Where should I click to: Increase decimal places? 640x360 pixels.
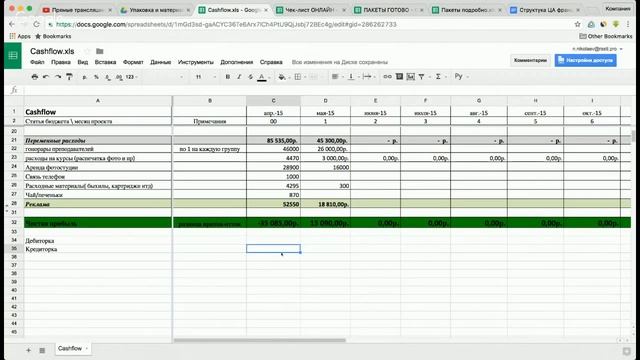pyautogui.click(x=119, y=77)
